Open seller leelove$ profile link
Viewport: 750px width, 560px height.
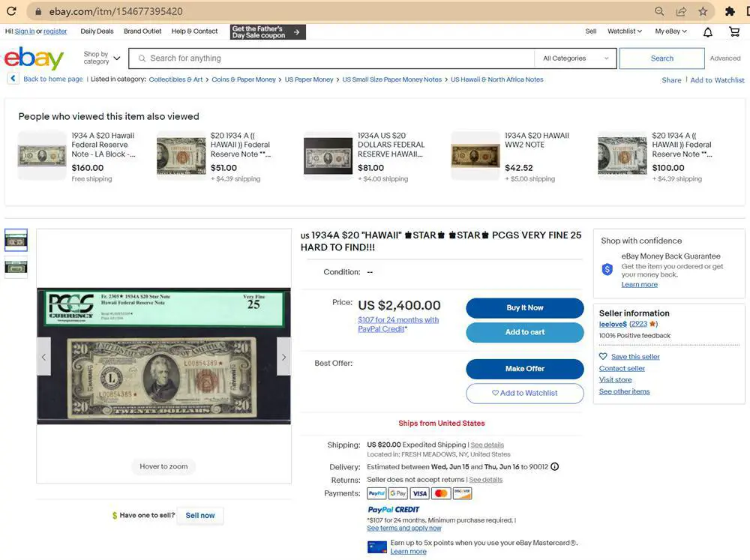[613, 324]
